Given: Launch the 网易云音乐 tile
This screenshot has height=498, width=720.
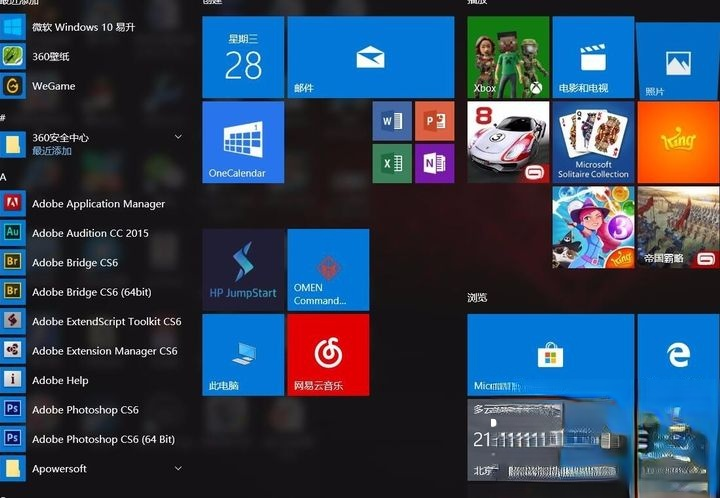Looking at the screenshot, I should pyautogui.click(x=328, y=355).
